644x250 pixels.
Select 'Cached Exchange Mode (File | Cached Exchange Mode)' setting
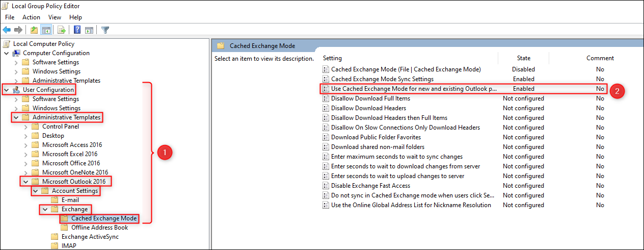(406, 69)
